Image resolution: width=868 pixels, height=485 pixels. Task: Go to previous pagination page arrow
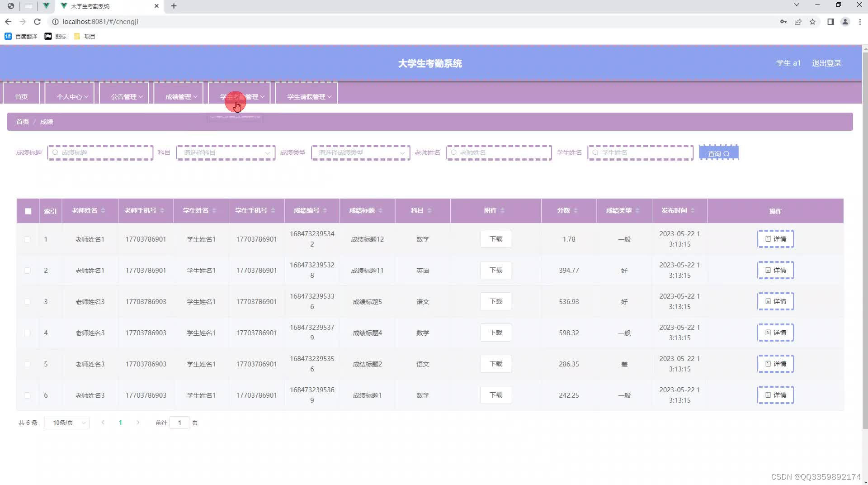tap(103, 423)
